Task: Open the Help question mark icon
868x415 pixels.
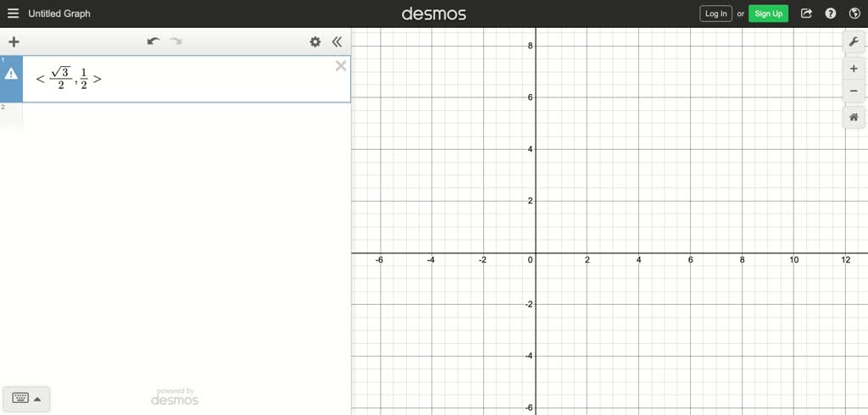Action: tap(831, 14)
